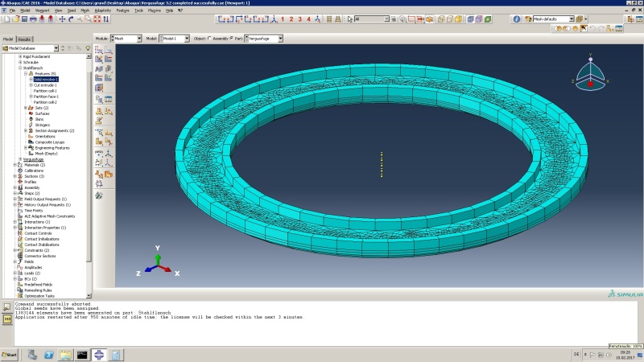Open the Part dropdown showing Vergussfuge
The height and width of the screenshot is (362, 644).
click(x=280, y=39)
